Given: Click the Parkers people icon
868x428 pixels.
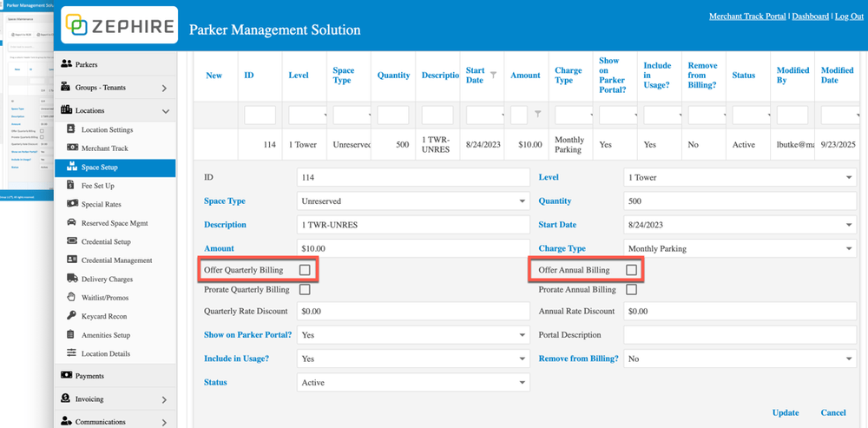Looking at the screenshot, I should point(67,63).
